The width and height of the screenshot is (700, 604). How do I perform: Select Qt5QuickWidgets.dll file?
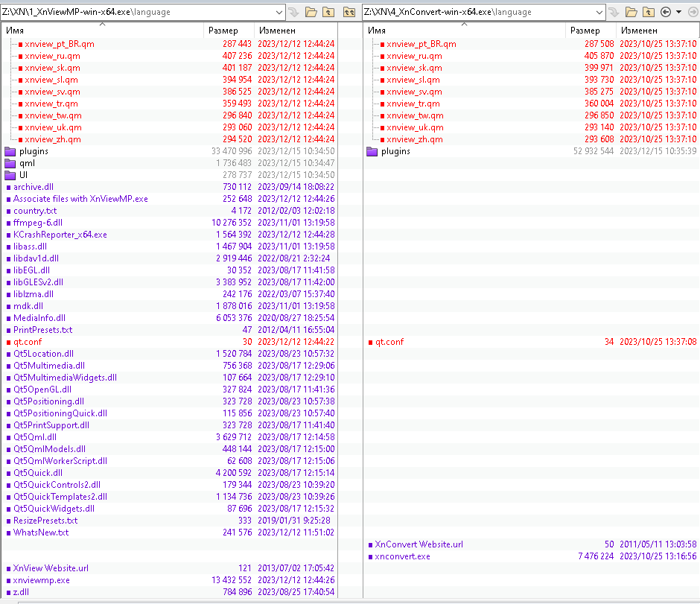[x=54, y=509]
